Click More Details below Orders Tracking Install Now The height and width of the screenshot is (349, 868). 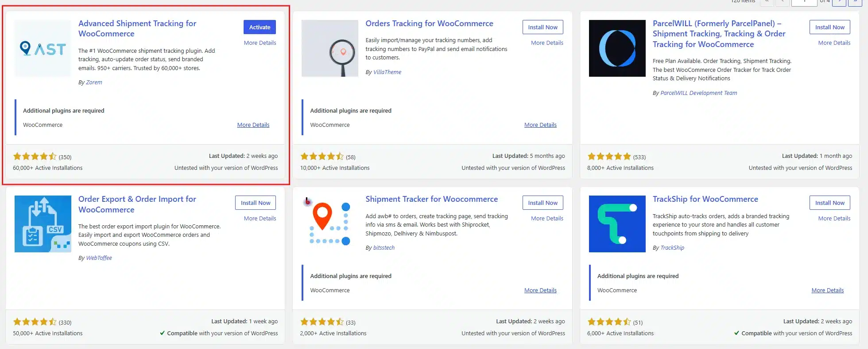547,43
